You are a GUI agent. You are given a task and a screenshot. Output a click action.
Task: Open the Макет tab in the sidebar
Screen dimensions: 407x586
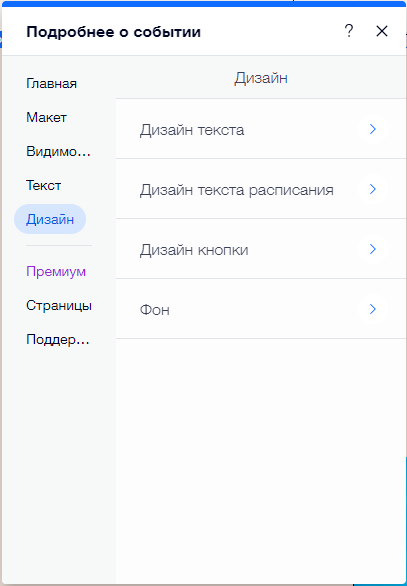[x=46, y=117]
